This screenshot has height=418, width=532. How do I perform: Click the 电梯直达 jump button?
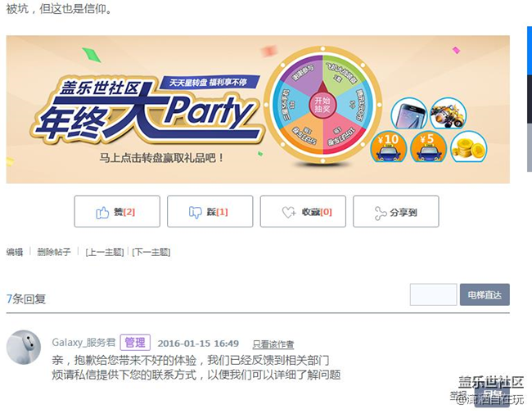[485, 294]
